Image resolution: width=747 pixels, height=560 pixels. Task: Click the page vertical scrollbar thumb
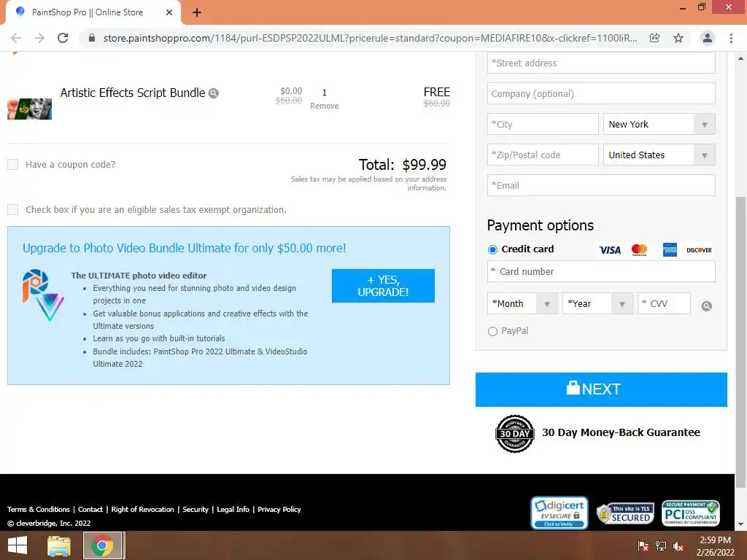coord(740,342)
